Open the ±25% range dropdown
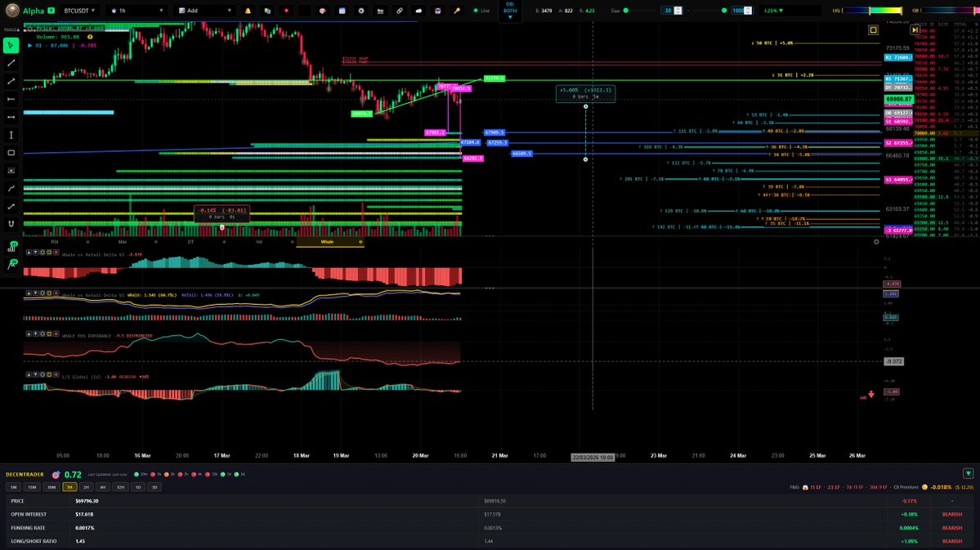 774,11
